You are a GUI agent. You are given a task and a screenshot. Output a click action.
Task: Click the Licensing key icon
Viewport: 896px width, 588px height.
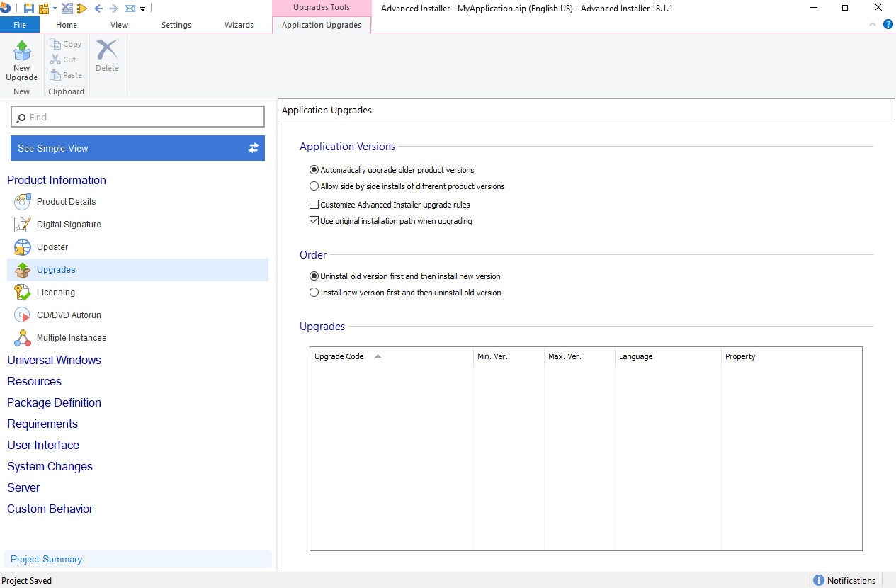[23, 293]
